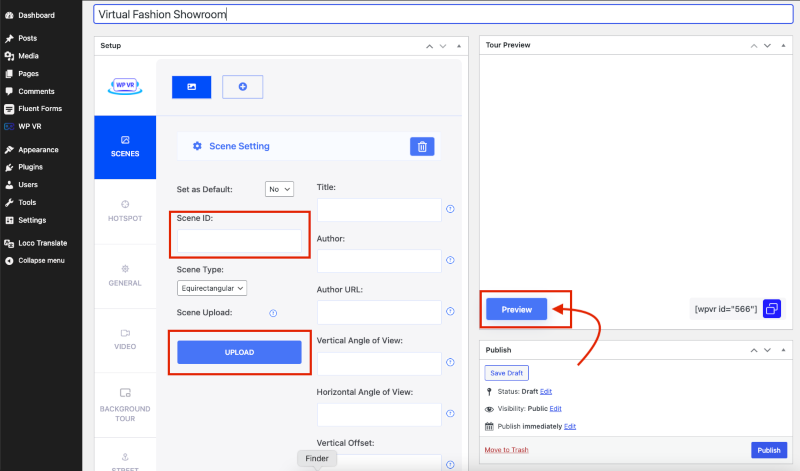This screenshot has height=471, width=800.
Task: Show info tooltip next to Scene Upload
Action: [x=273, y=313]
